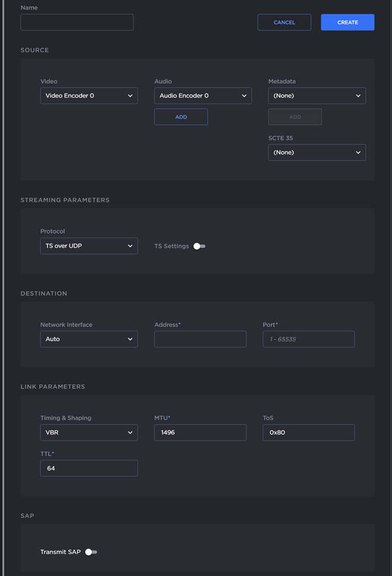Open the Video encoder dropdown
Viewport: 392px width, 576px height.
(x=88, y=96)
